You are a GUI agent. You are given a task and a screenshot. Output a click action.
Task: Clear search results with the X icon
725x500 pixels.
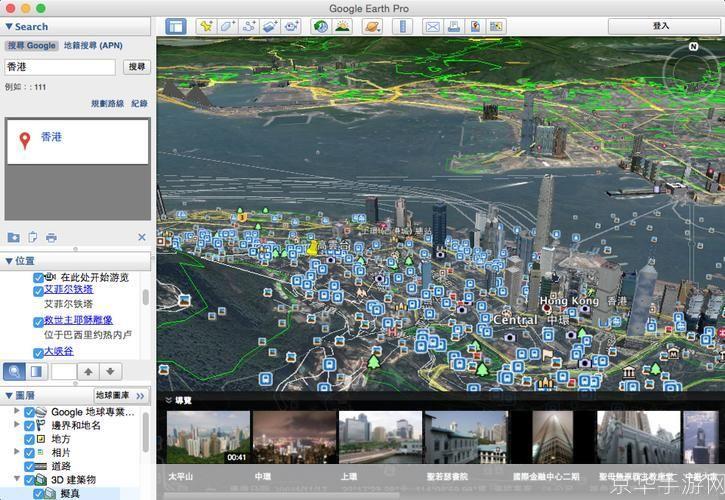[x=142, y=237]
